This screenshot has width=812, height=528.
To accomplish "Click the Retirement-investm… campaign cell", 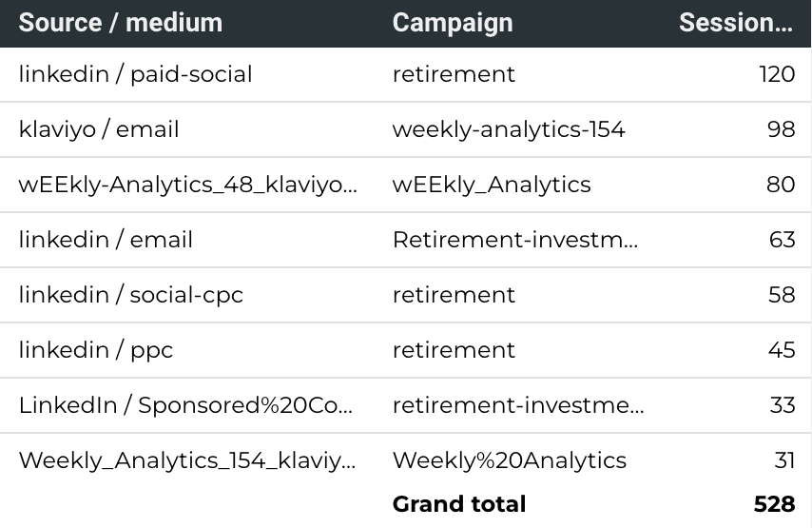I will [x=515, y=240].
